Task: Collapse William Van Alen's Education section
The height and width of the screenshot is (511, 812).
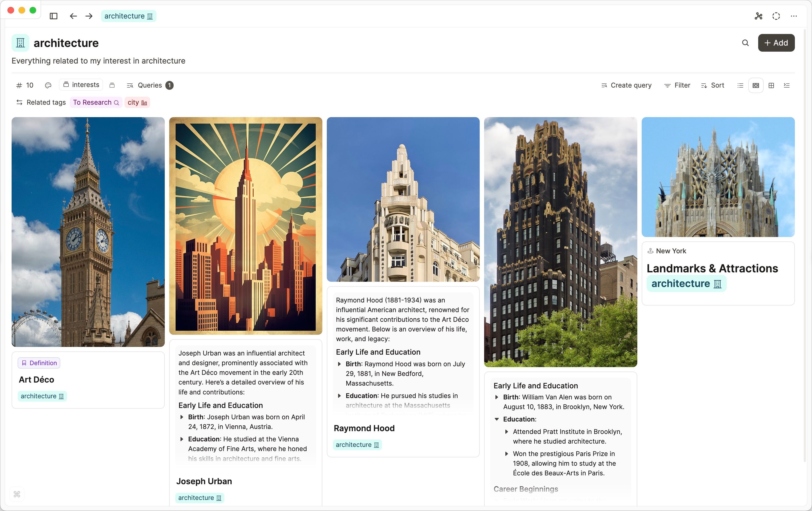Action: click(496, 419)
